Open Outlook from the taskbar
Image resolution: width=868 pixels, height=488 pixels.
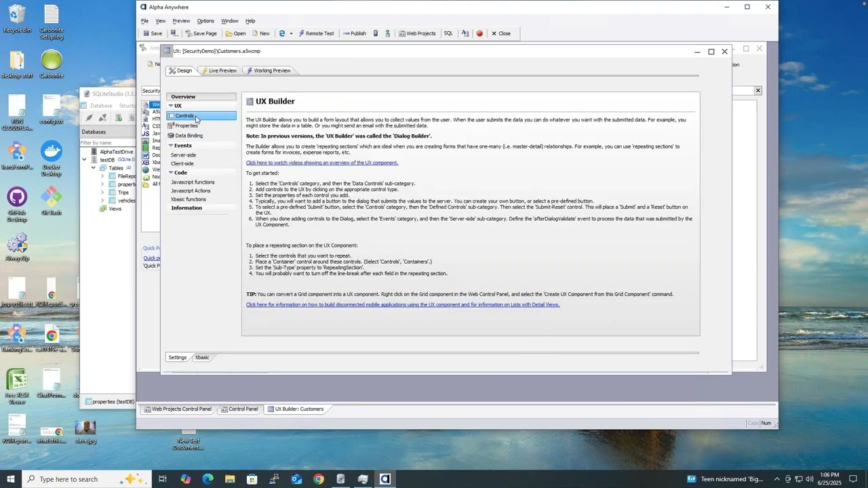(x=296, y=479)
